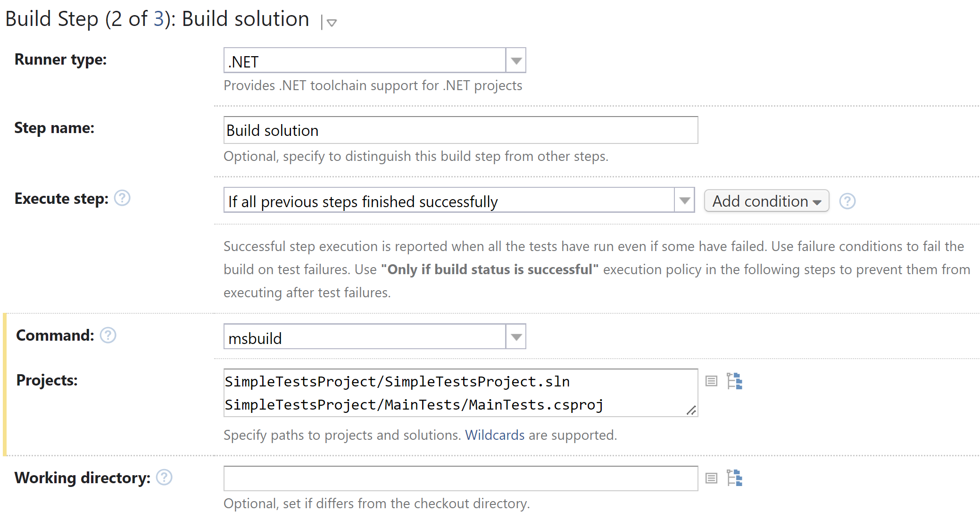This screenshot has width=980, height=520.
Task: Click help icon beside Working directory label
Action: (x=164, y=478)
